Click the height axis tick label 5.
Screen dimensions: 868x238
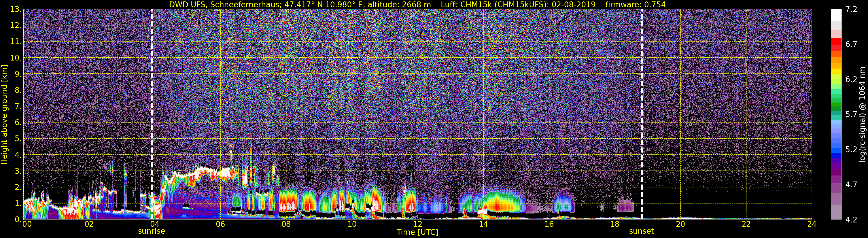[18, 139]
